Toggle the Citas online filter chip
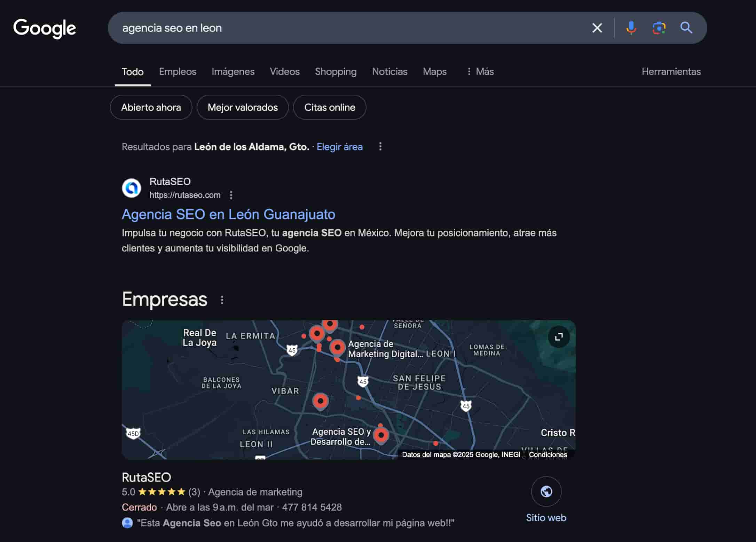The width and height of the screenshot is (756, 542). [330, 107]
